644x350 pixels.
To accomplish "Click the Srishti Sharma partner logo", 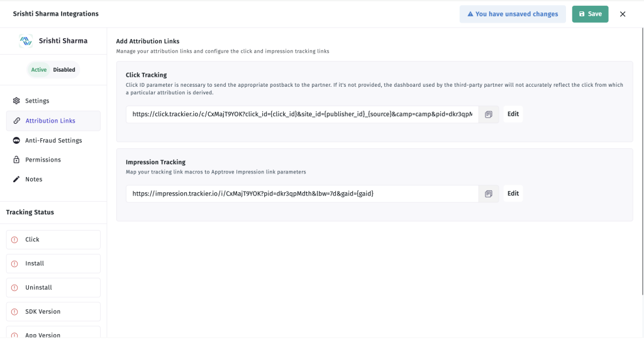I will coord(25,41).
